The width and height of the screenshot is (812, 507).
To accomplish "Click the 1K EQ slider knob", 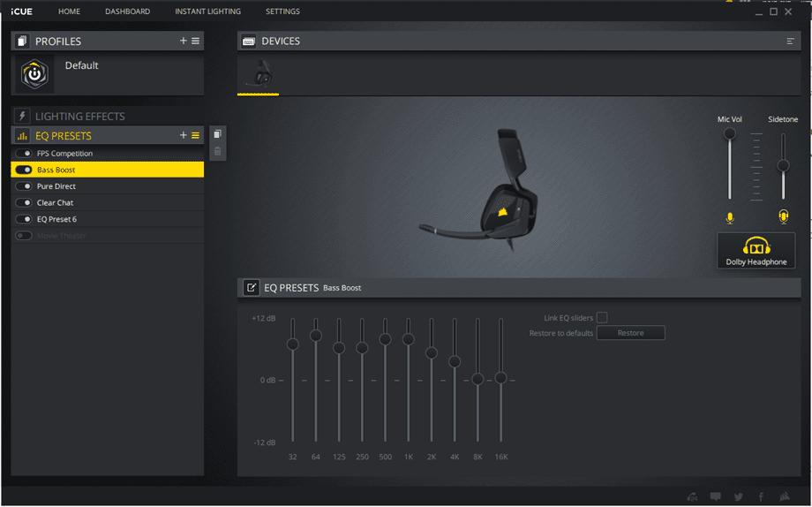I will point(408,339).
